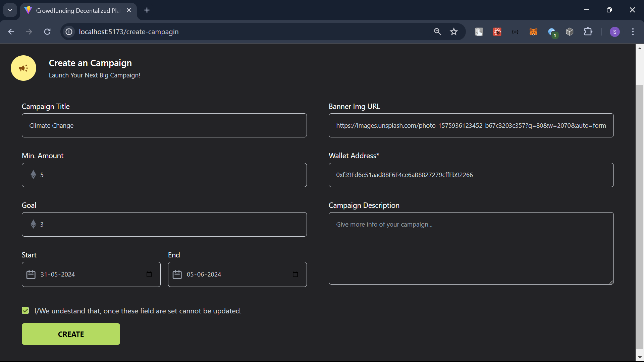Open the red extension icon
The image size is (644, 362).
(x=497, y=32)
